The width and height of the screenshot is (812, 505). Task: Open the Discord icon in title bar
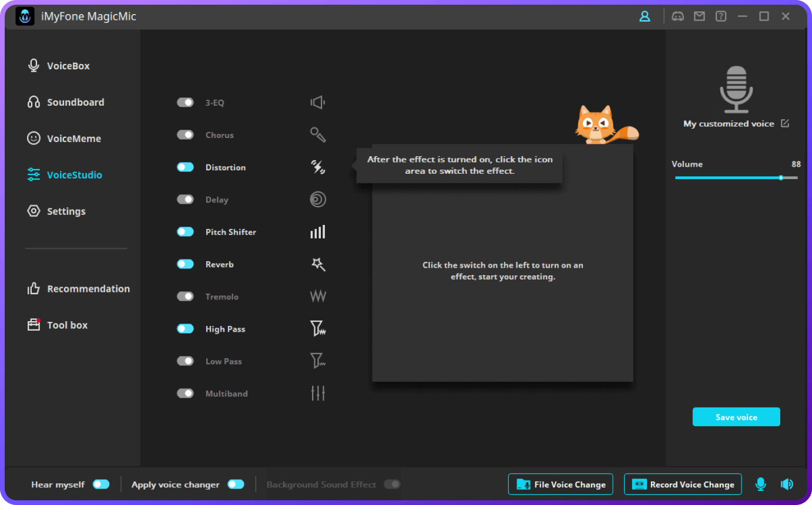(x=678, y=16)
